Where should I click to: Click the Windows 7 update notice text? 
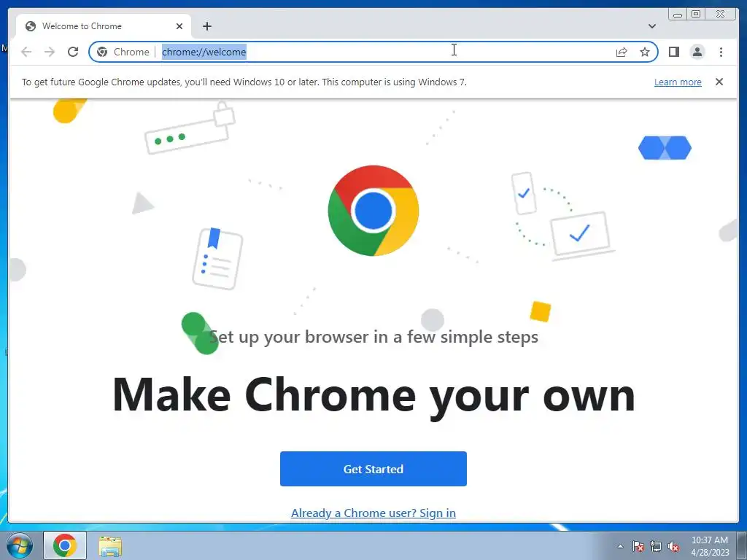244,82
